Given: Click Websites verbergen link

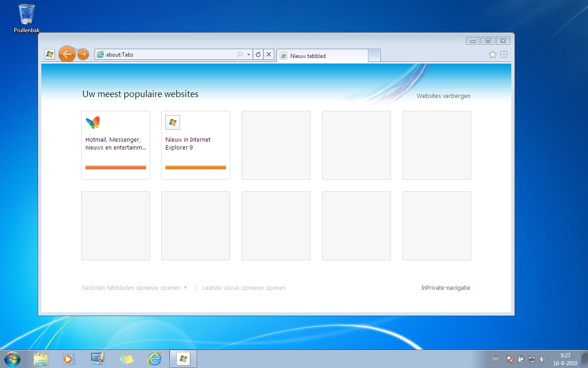Looking at the screenshot, I should (x=443, y=96).
